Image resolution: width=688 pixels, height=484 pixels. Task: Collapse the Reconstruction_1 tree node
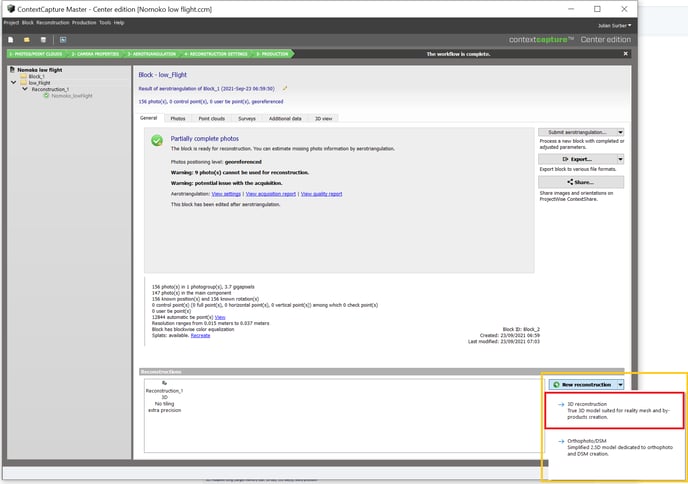[x=24, y=89]
